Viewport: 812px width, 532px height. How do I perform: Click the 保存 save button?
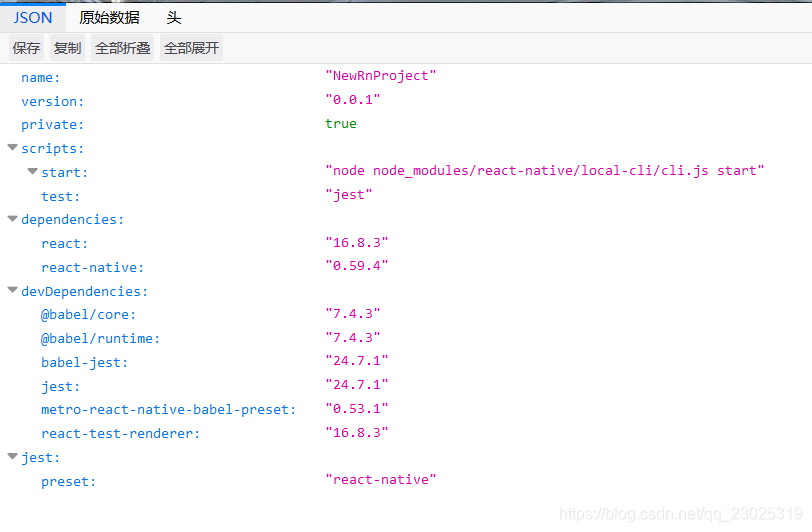(x=26, y=48)
